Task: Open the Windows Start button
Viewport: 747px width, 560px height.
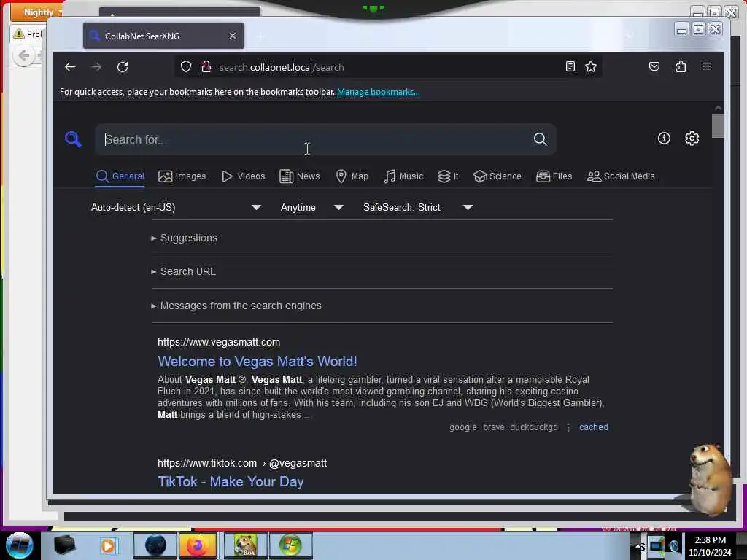Action: pos(19,545)
